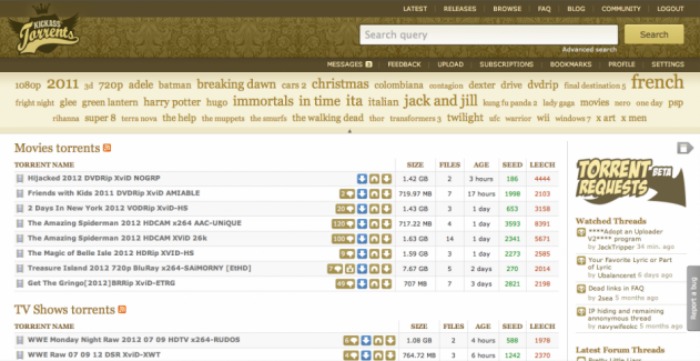Open the TV Shows torrents RSS feed icon

122,309
